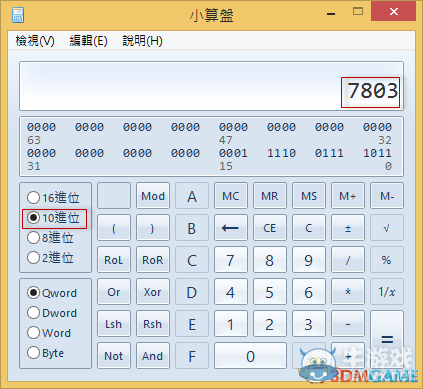
Task: Click the right parenthesis button
Action: tap(153, 228)
